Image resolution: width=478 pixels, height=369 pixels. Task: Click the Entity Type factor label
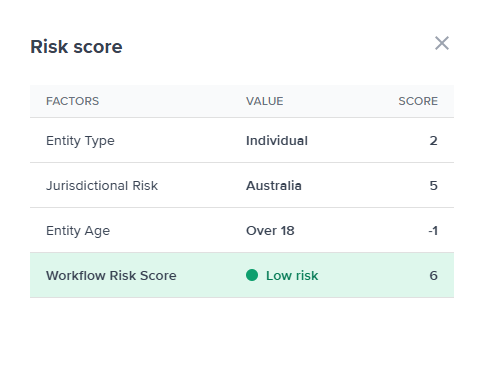pyautogui.click(x=80, y=141)
